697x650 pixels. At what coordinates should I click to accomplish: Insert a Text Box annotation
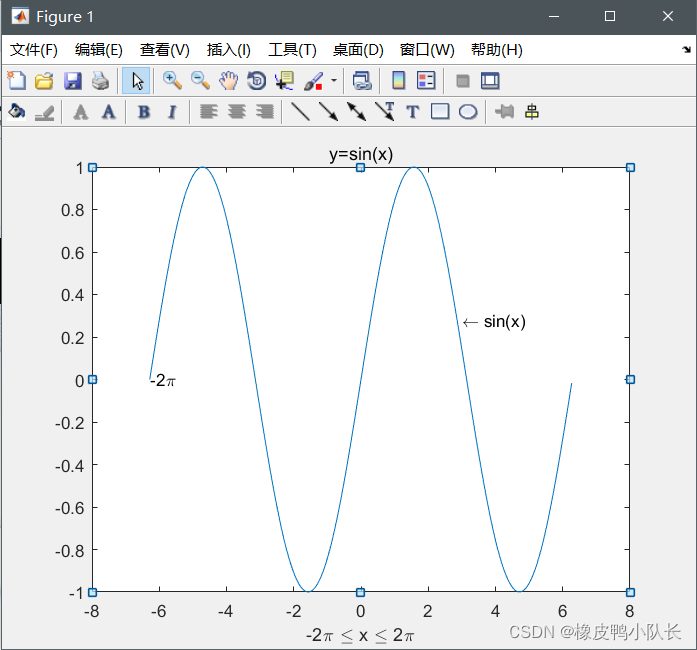click(413, 112)
